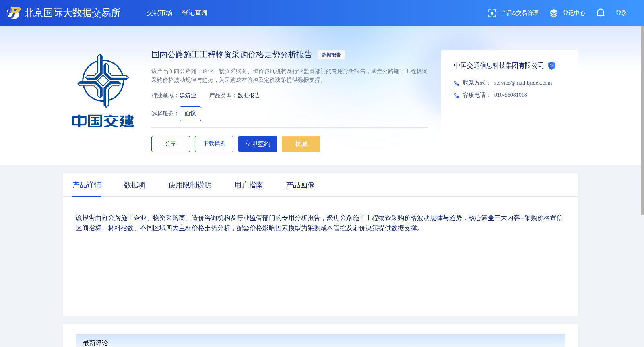Click the enterprise verified shield badge
Viewport: 644px width, 347px height.
click(552, 66)
